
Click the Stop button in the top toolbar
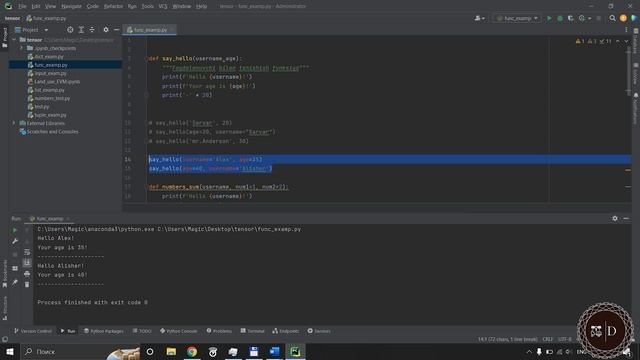(x=599, y=18)
